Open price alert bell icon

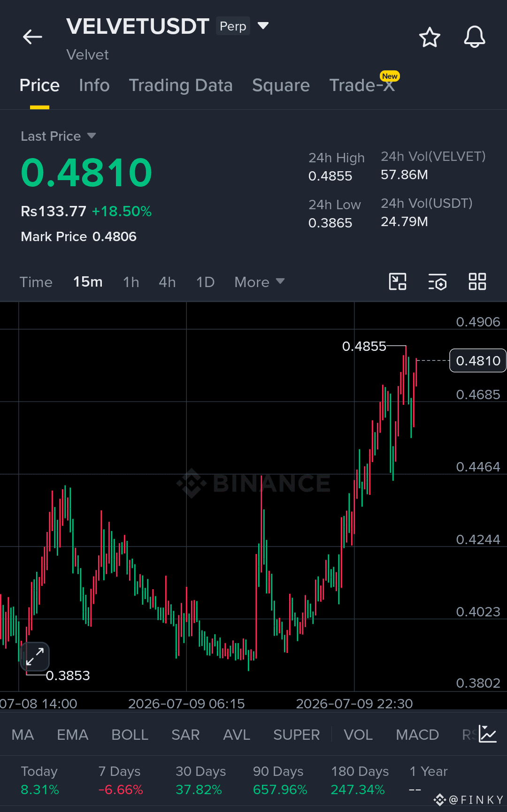(475, 37)
